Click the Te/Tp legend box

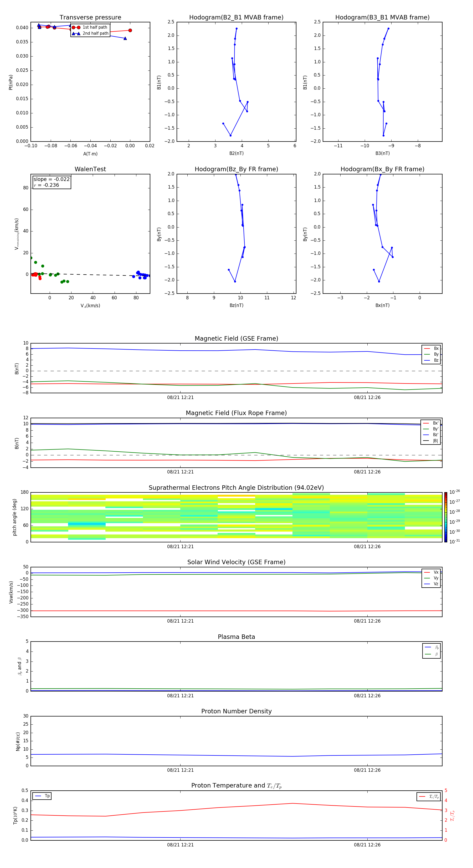pos(429,796)
